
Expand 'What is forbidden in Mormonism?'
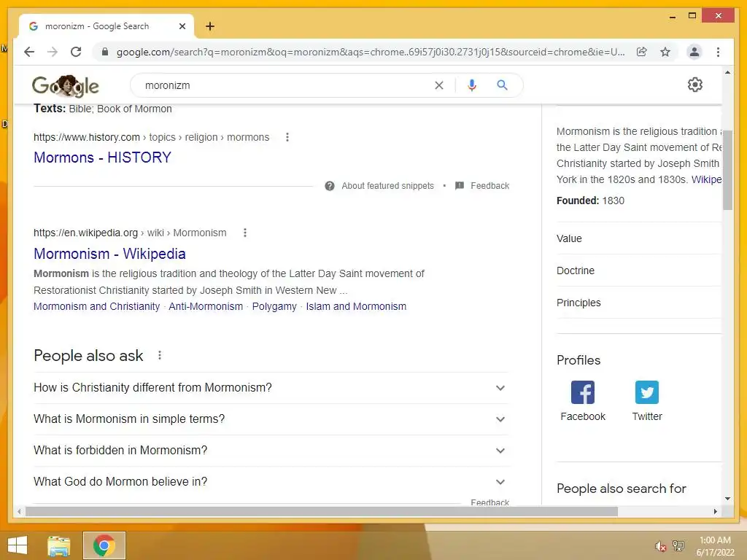271,451
